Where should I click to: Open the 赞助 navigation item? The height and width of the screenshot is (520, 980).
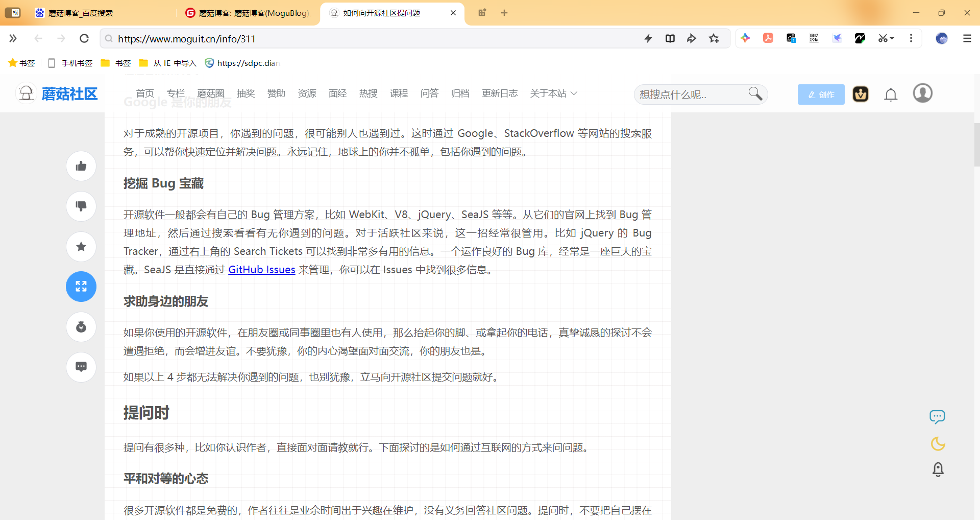point(276,93)
